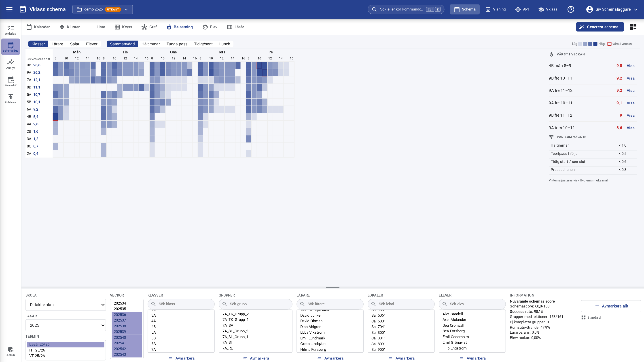The width and height of the screenshot is (644, 362).
Task: Open the Admin sidebar section
Action: pos(11,351)
